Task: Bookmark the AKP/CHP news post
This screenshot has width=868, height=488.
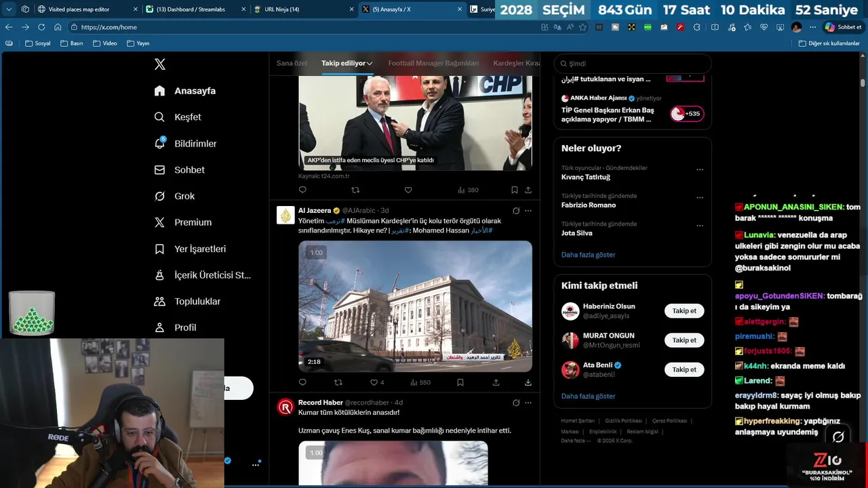Action: coord(515,190)
